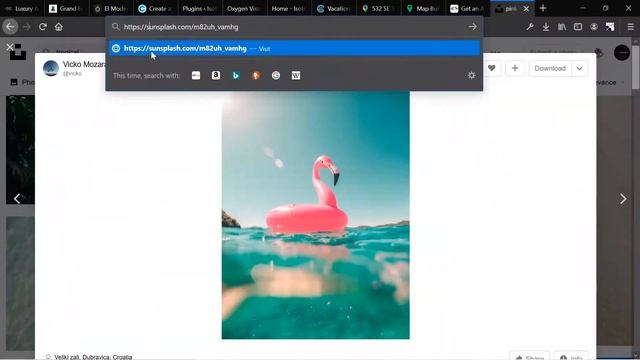Open the Firefox account icon
This screenshot has width=640, height=360.
pos(594,27)
